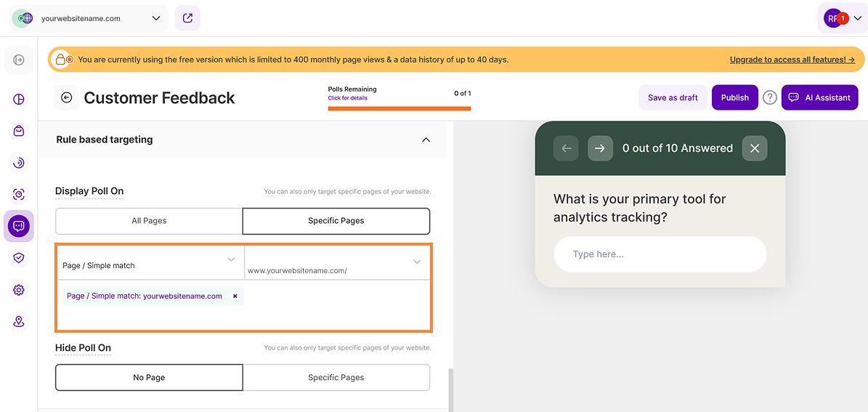Expand the sidebar with arrow icon
Screen dimensions: 868x412
pos(19,60)
